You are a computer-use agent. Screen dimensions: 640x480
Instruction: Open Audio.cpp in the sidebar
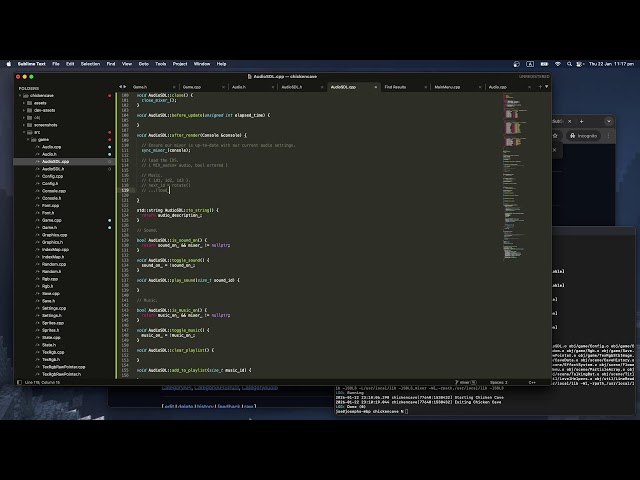[51, 147]
